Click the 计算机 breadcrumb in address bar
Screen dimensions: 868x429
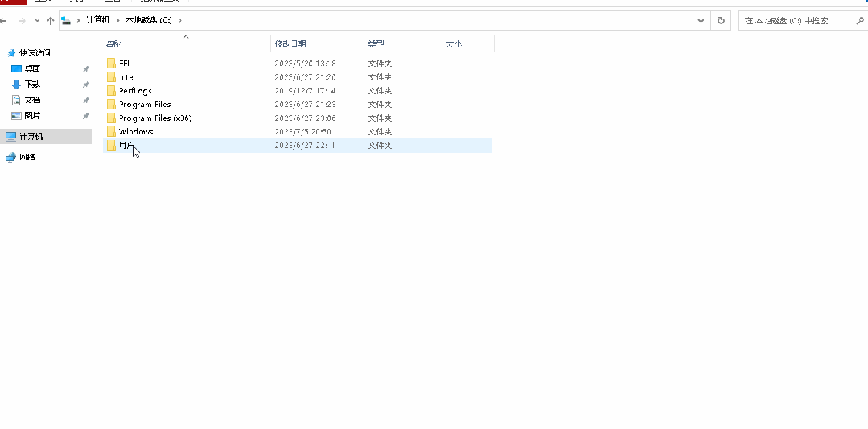point(97,20)
